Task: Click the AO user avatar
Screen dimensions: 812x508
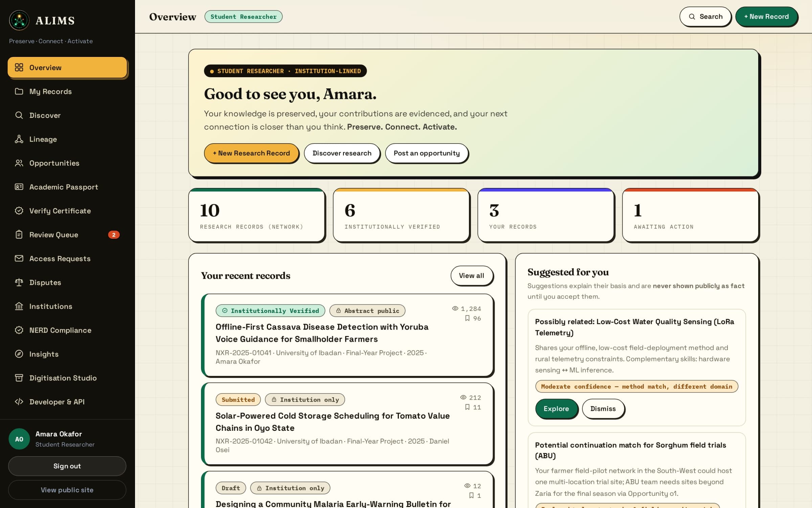Action: [19, 439]
